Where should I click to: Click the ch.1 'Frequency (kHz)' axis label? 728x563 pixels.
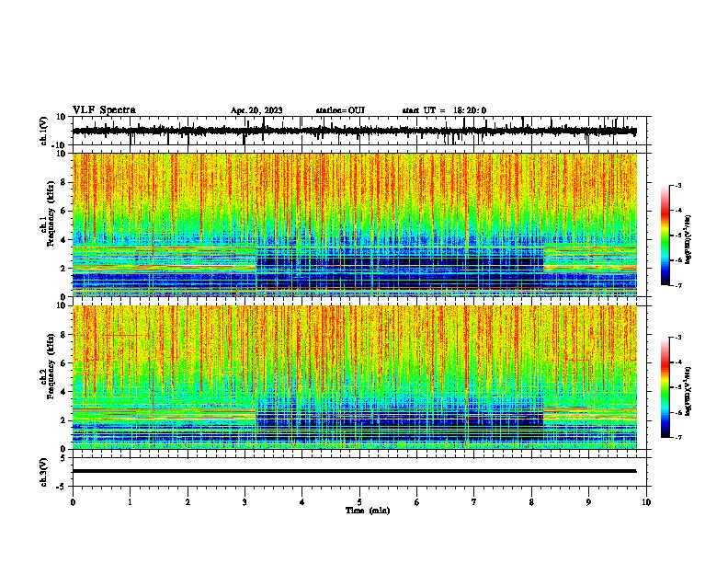(51, 213)
